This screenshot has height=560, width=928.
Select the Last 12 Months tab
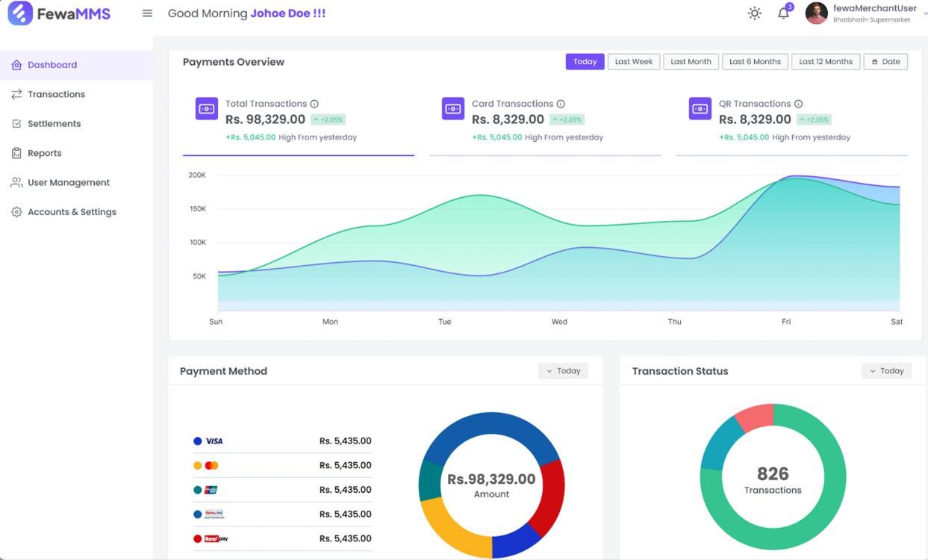tap(825, 61)
